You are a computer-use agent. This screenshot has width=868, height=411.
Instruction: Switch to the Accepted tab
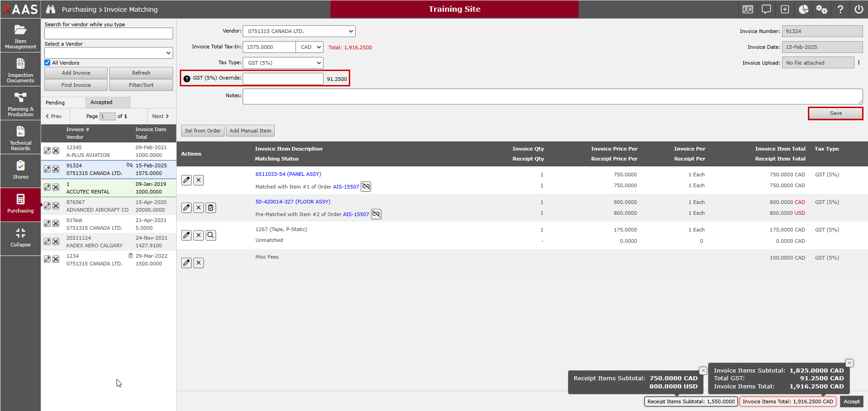point(101,103)
